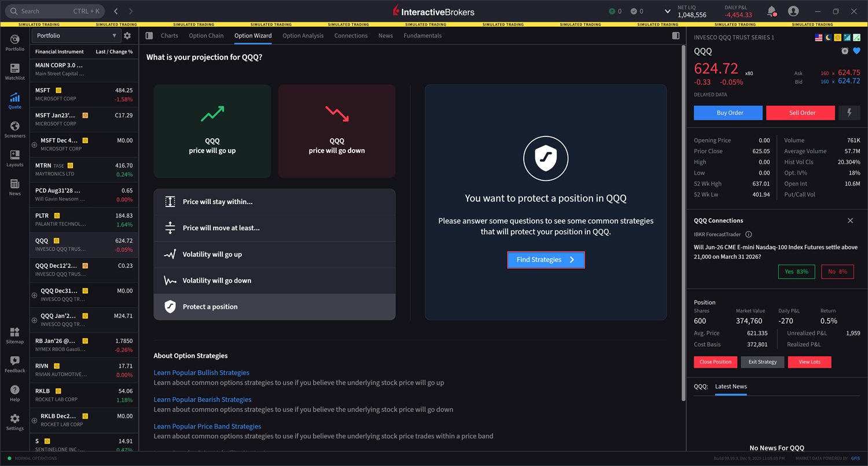
Task: Open the Portfolio watchlist dropdown
Action: (76, 36)
